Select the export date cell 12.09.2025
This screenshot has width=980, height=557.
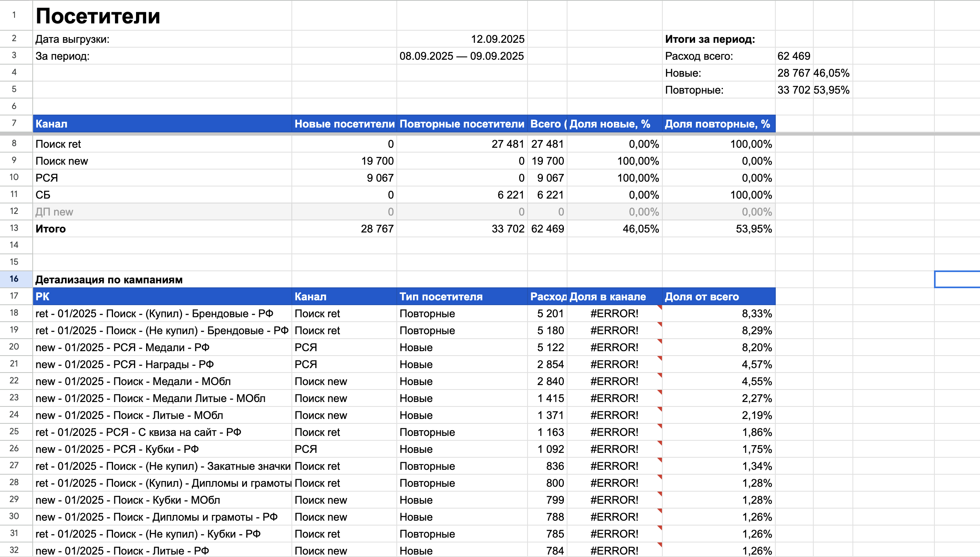[497, 39]
